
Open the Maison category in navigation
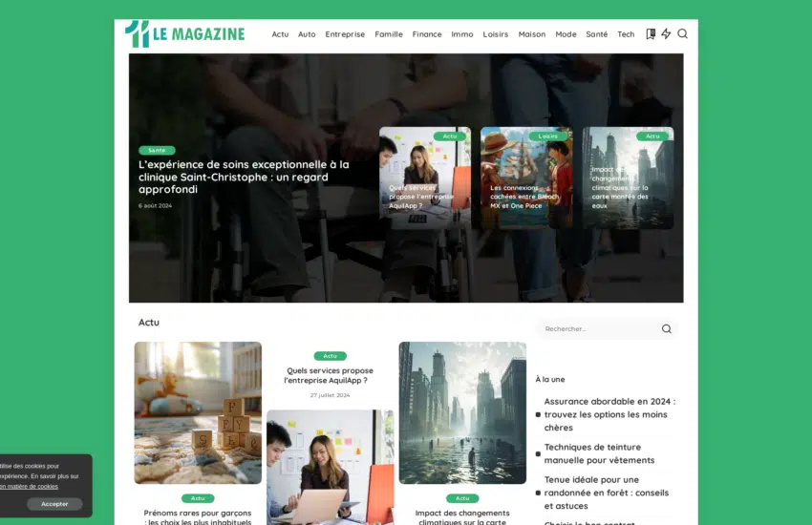click(x=532, y=34)
